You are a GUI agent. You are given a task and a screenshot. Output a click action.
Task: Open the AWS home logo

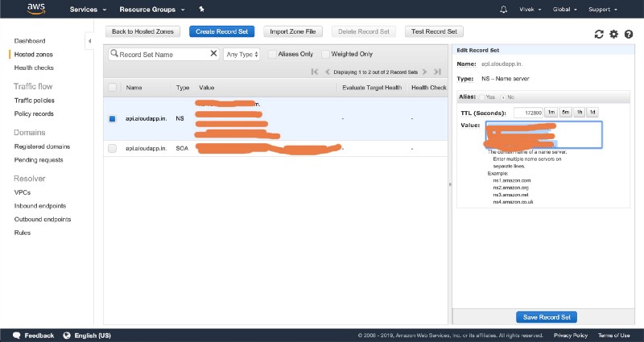tap(36, 9)
